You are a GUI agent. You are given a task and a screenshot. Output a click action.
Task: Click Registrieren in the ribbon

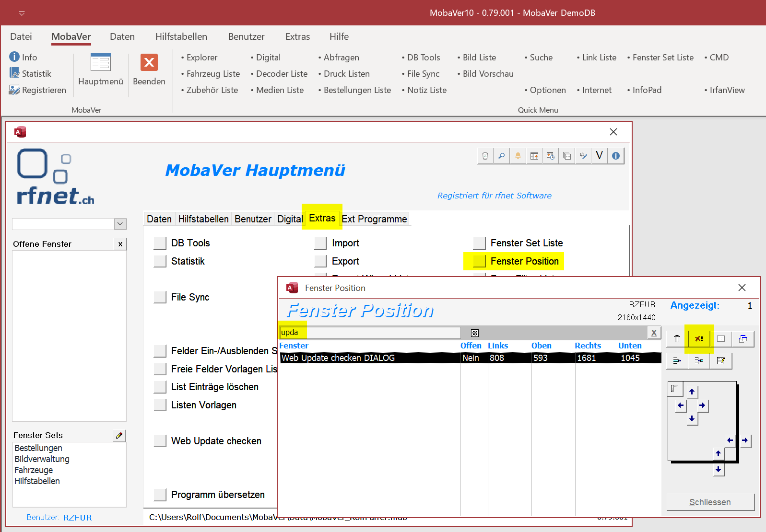point(37,90)
